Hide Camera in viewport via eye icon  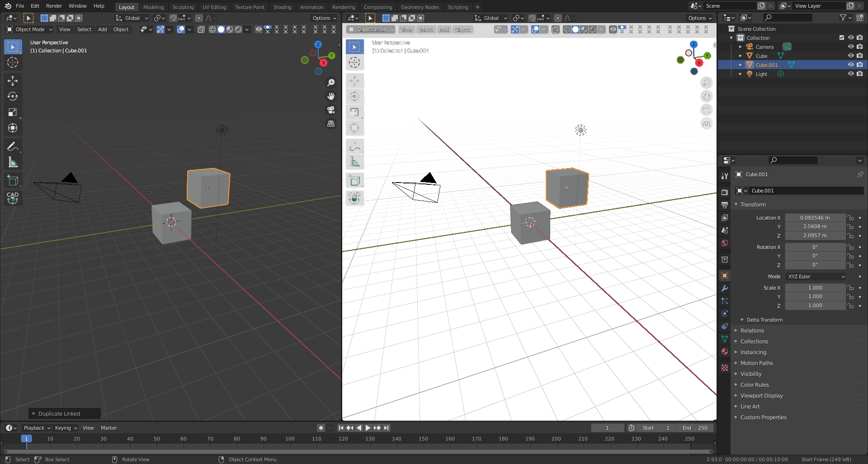[851, 47]
